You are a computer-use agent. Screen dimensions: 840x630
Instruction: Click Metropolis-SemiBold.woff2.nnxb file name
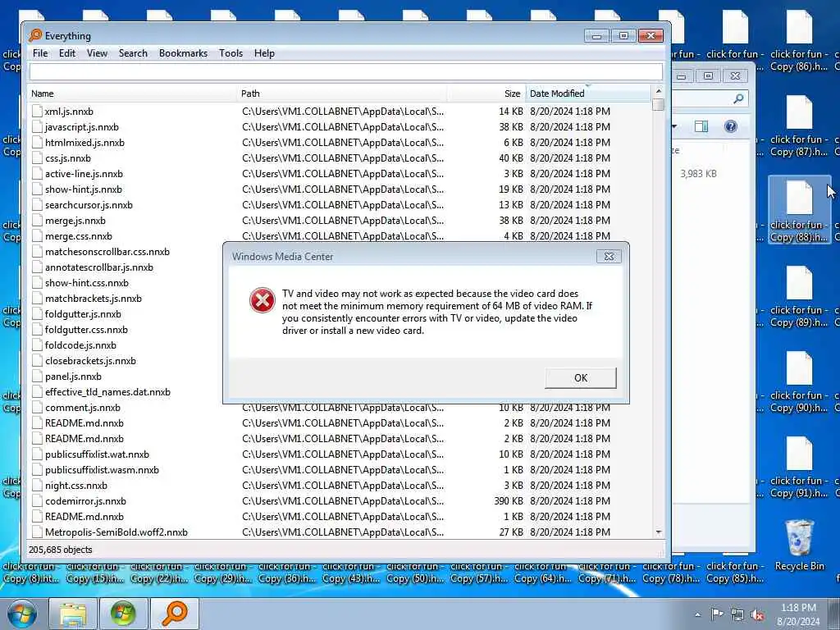point(116,532)
